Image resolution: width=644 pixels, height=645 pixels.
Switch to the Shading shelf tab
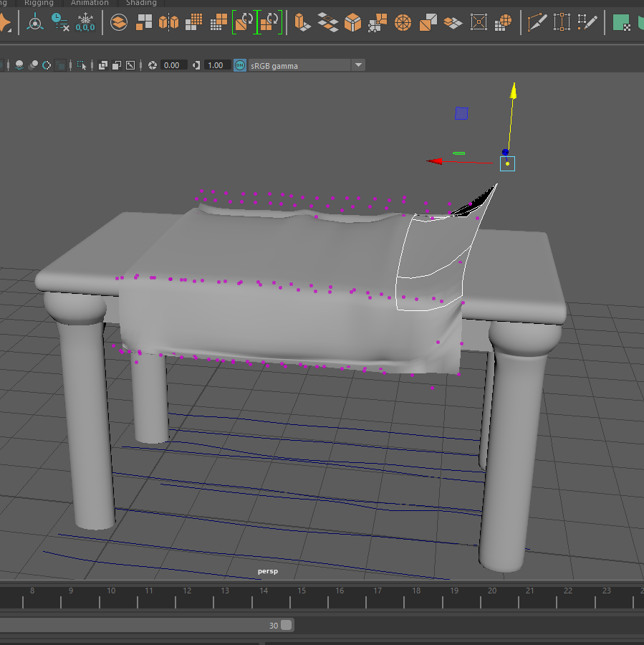coord(141,3)
